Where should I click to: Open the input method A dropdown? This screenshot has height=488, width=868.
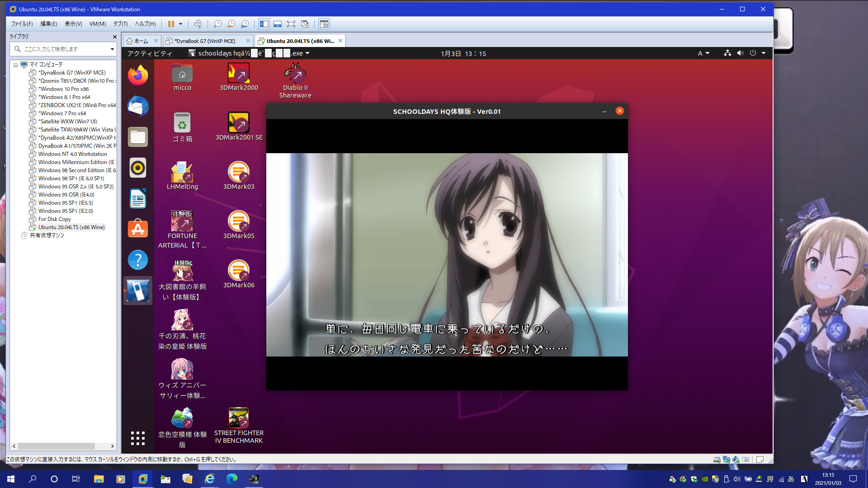(x=703, y=53)
